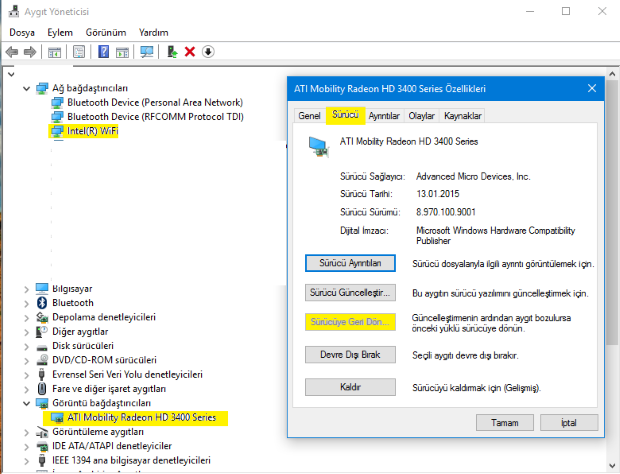This screenshot has width=620, height=474.
Task: Open the Dosya menu
Action: [22, 32]
